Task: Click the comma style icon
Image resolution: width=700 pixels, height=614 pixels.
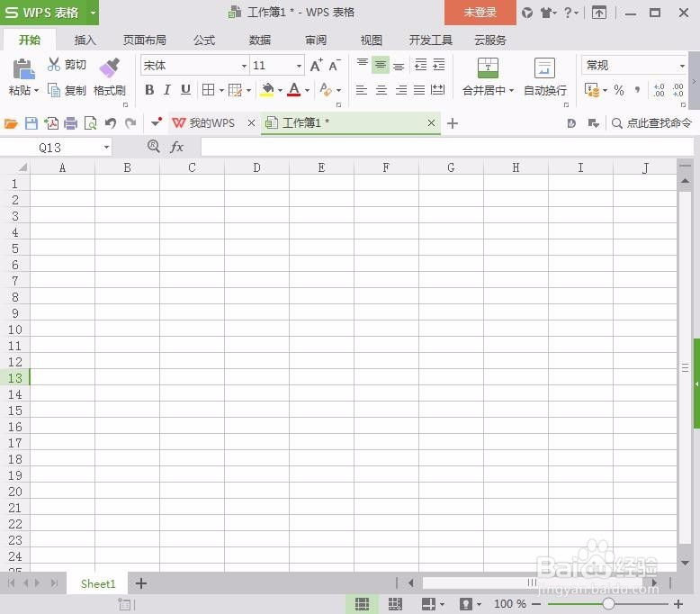Action: (x=638, y=90)
